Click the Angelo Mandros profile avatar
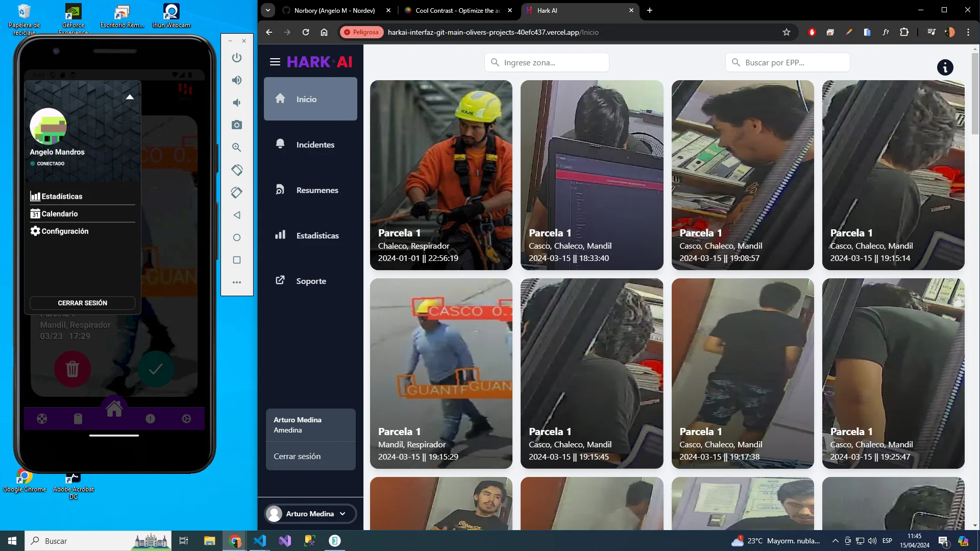Image resolution: width=980 pixels, height=551 pixels. coord(48,126)
